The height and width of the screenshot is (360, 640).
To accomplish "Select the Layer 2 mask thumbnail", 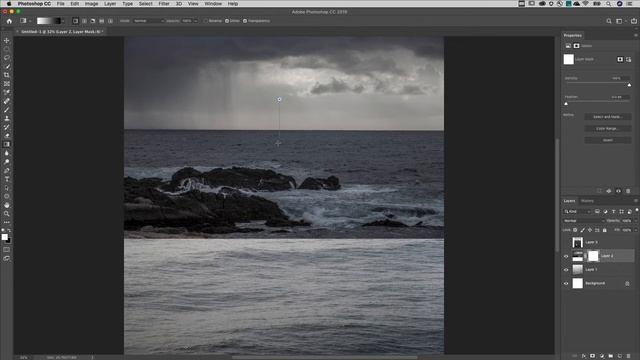I will [593, 256].
